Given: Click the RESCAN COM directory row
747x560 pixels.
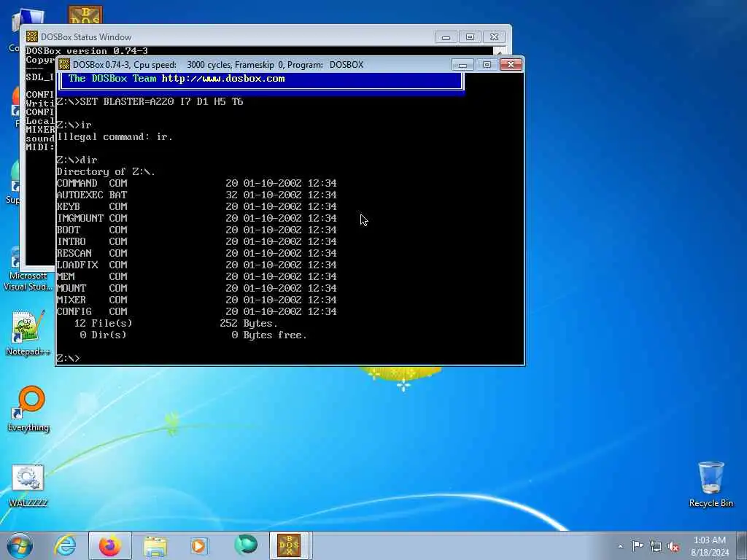Looking at the screenshot, I should (196, 253).
